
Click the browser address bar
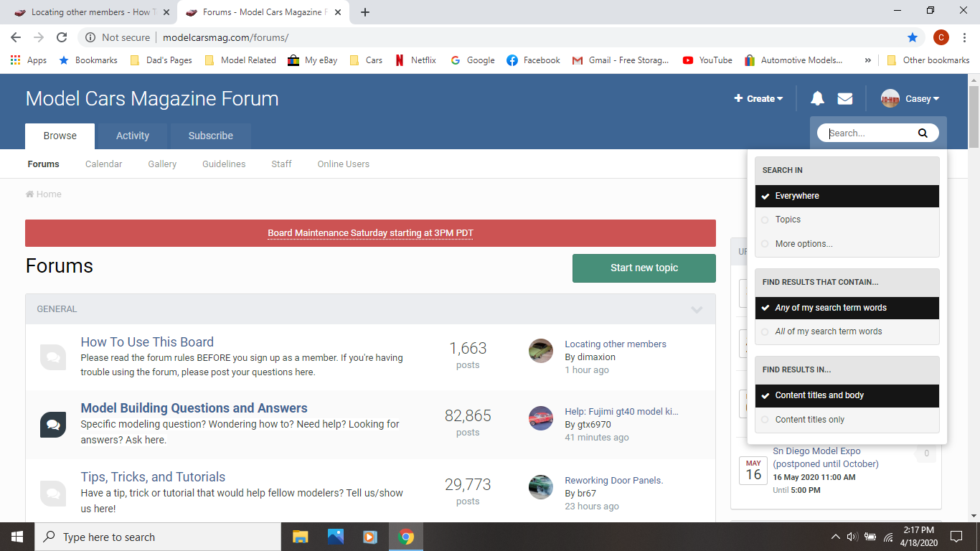pyautogui.click(x=488, y=37)
